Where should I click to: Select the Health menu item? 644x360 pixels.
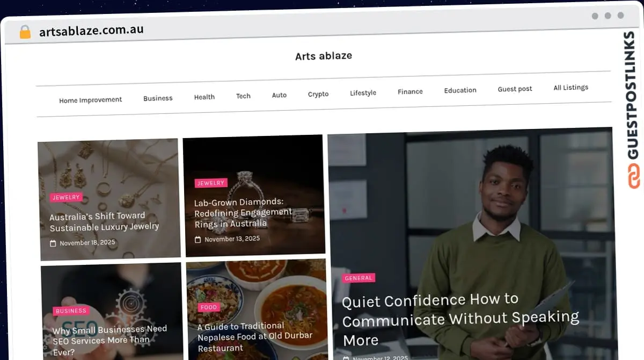click(204, 97)
